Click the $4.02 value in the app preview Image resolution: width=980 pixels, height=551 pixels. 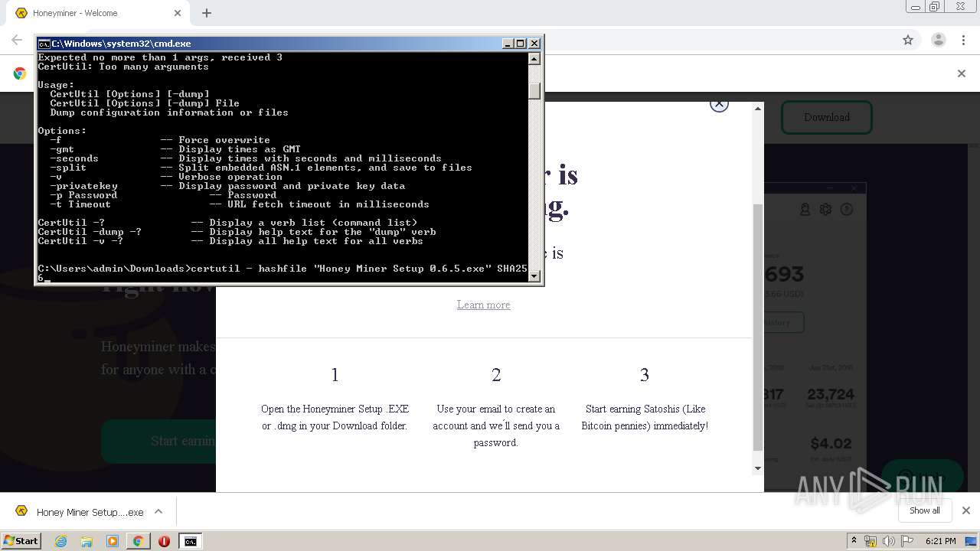[831, 443]
